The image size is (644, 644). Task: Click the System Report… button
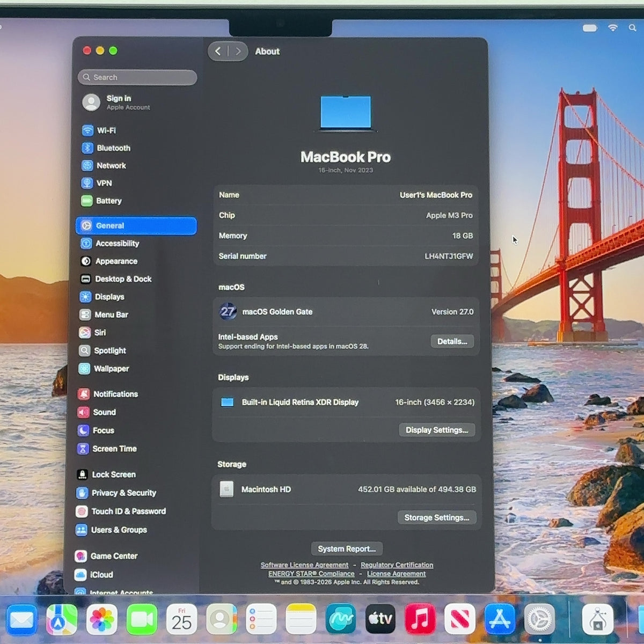click(347, 548)
